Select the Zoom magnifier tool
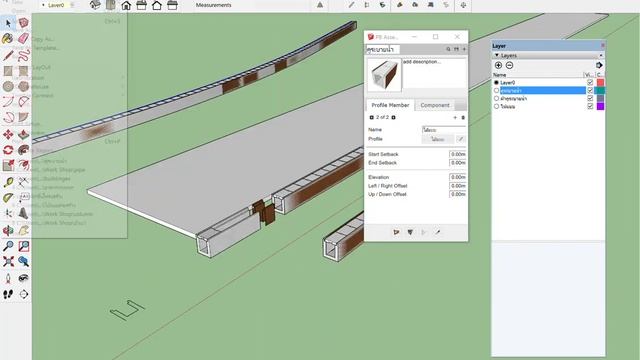640x360 pixels. 8,246
